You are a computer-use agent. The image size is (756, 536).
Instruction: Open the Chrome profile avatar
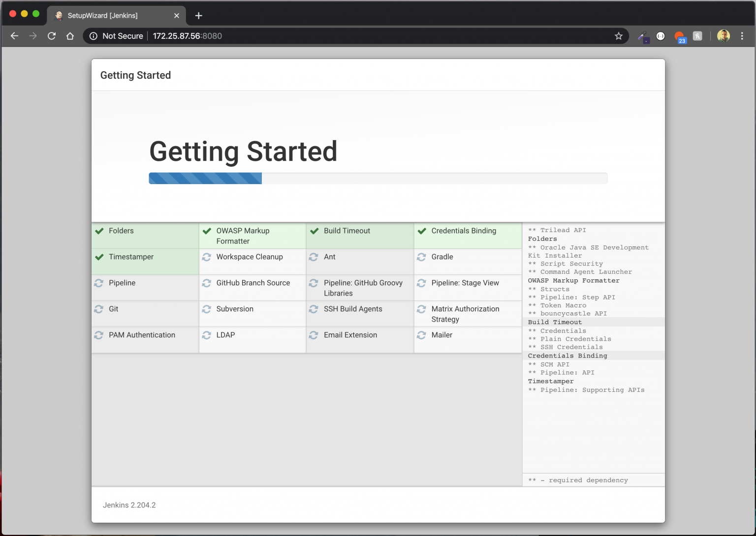tap(724, 36)
